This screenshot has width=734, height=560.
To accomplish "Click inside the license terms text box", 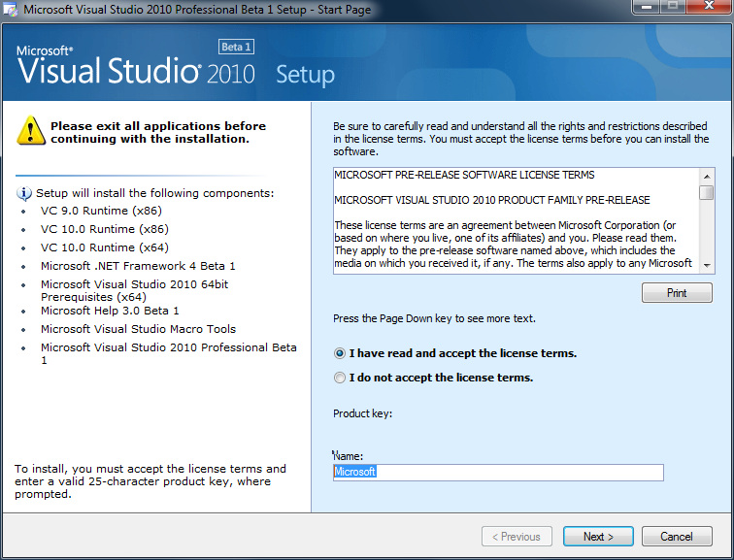I will coord(516,220).
